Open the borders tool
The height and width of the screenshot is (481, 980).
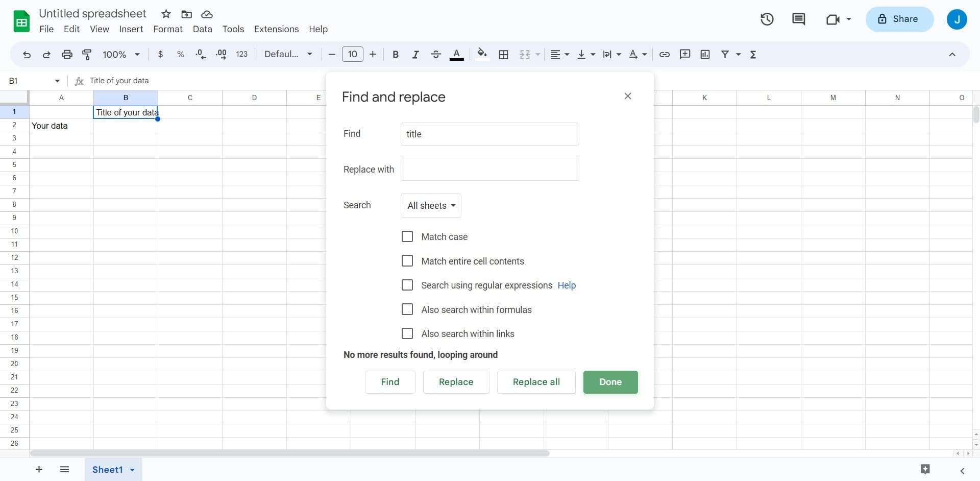point(503,55)
